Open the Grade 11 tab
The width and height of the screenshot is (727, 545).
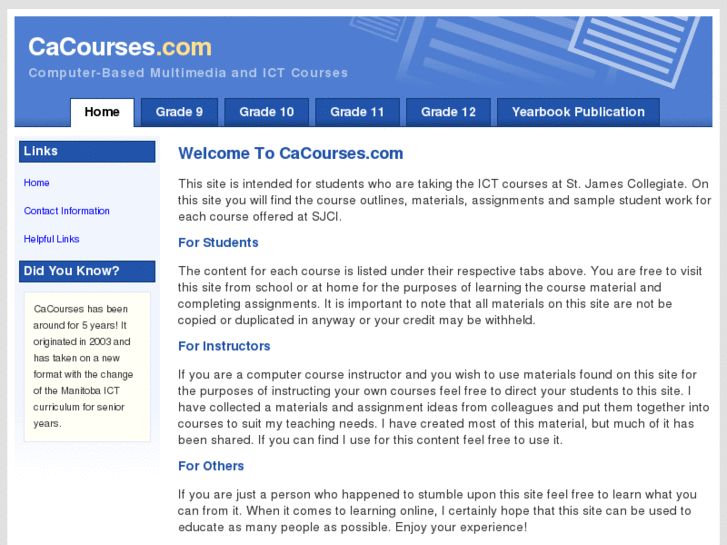357,112
